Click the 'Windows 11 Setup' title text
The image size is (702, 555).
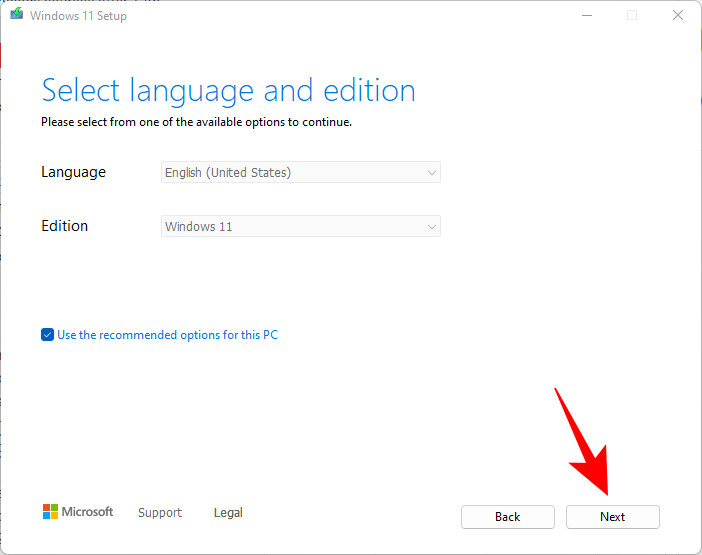80,16
